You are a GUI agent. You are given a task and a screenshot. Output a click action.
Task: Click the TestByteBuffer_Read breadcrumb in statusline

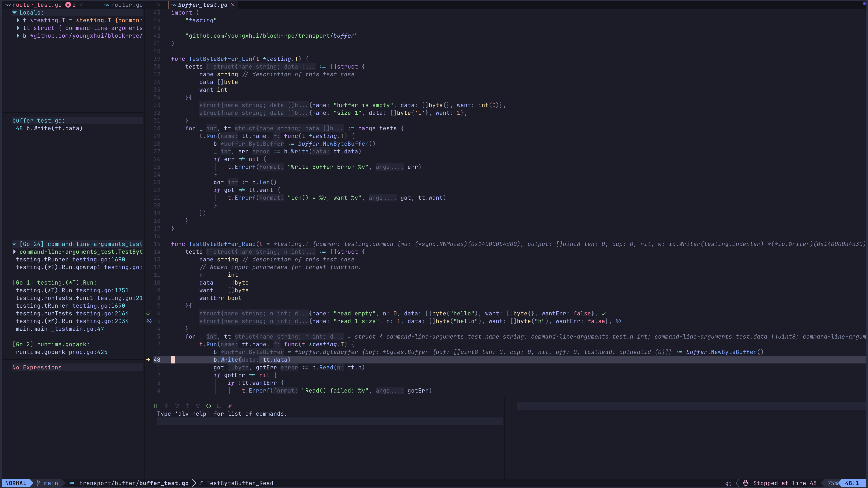(x=239, y=483)
